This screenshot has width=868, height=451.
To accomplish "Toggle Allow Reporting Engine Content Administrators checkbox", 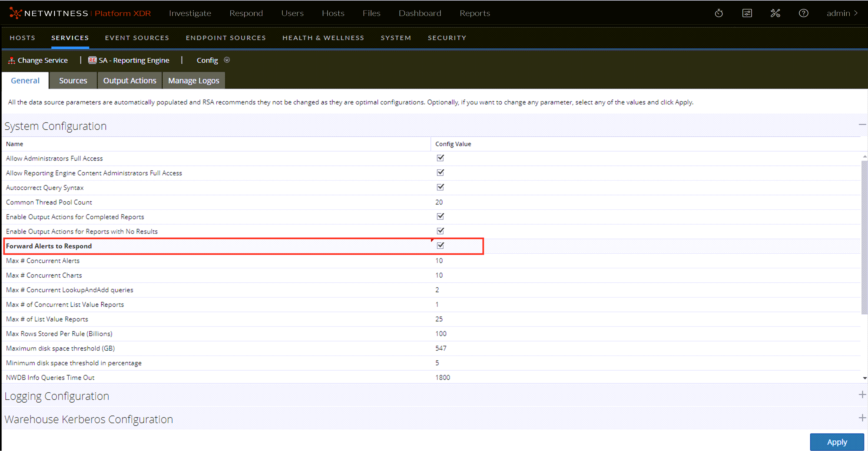I will coord(440,172).
